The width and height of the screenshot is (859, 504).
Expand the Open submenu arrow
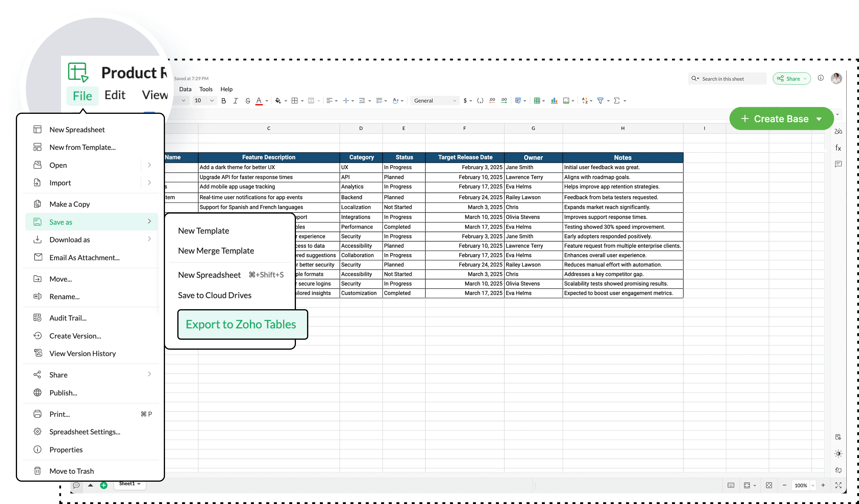[x=149, y=165]
